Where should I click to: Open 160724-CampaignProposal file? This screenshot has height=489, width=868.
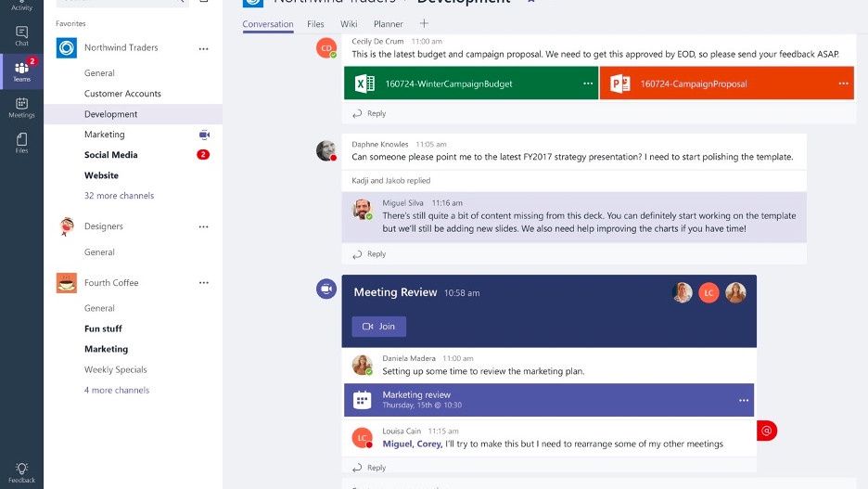(727, 84)
